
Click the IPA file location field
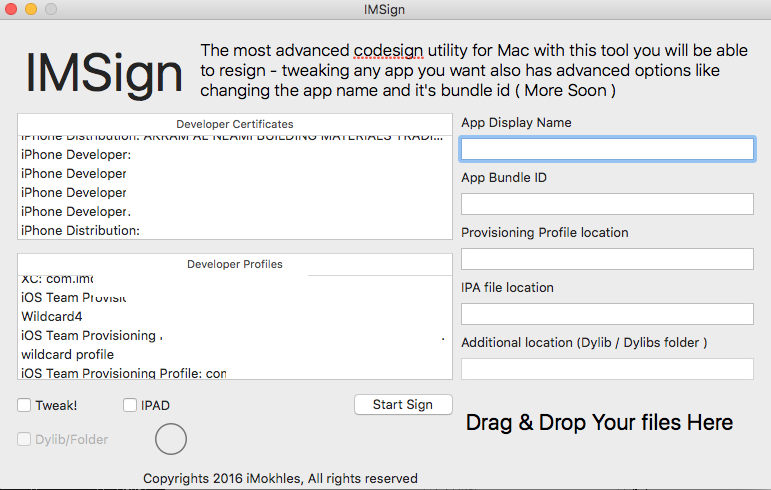tap(607, 314)
